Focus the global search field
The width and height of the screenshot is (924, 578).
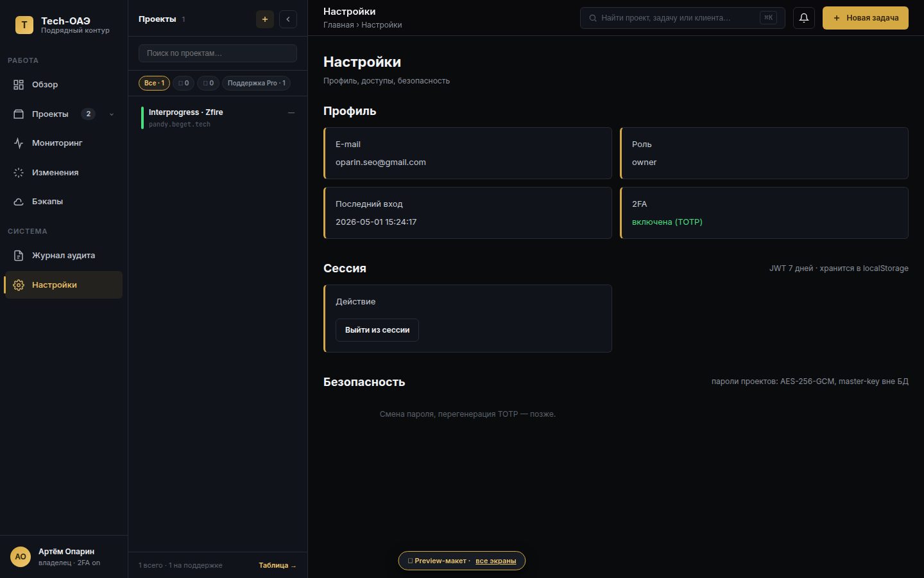tap(683, 18)
